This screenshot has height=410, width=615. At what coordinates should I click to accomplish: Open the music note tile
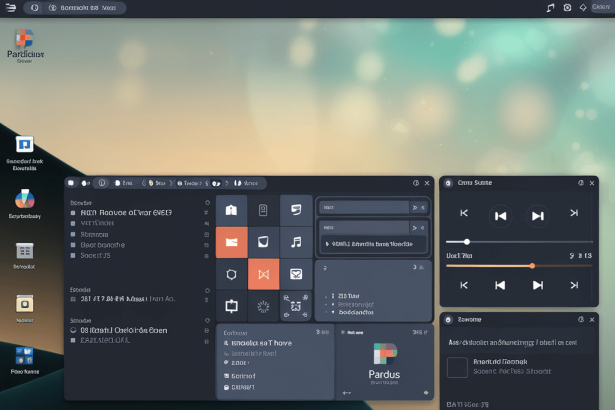pyautogui.click(x=296, y=242)
